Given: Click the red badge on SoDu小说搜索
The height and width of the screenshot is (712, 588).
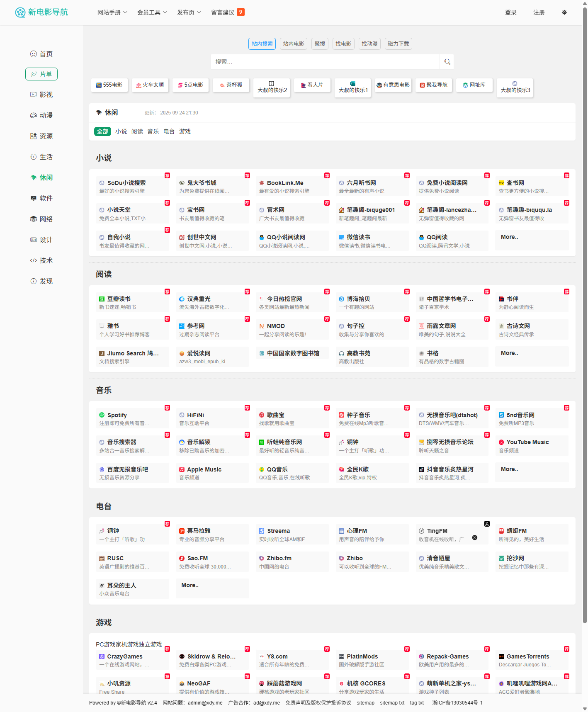Looking at the screenshot, I should (x=167, y=175).
